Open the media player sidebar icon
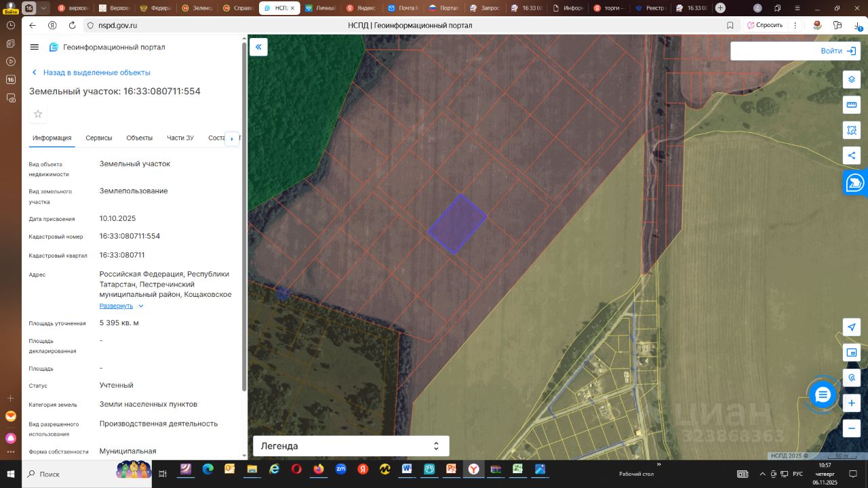Viewport: 868px width, 488px height. pos(11,61)
